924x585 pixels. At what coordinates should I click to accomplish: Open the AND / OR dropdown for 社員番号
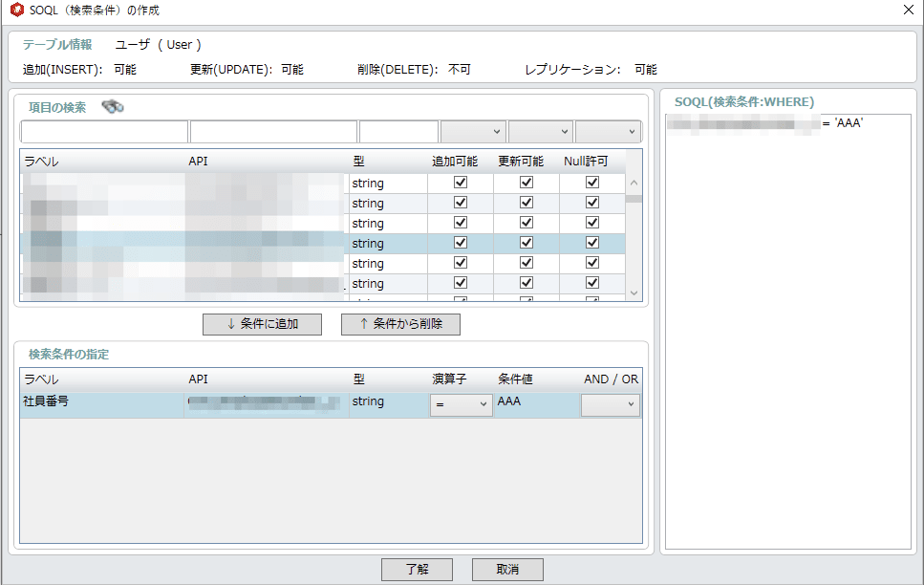coord(610,404)
